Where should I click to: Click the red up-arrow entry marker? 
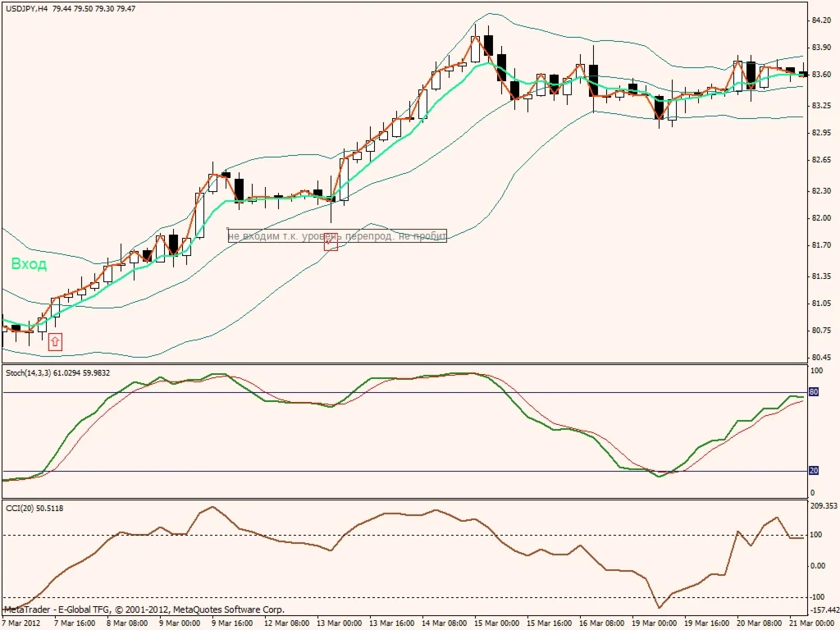click(x=55, y=342)
